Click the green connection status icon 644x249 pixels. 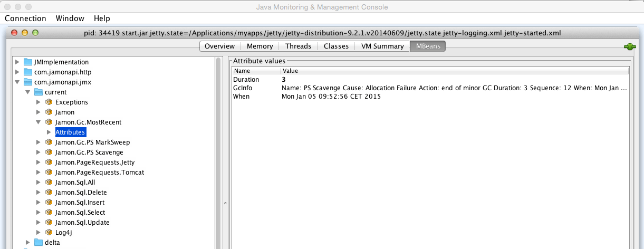click(629, 46)
